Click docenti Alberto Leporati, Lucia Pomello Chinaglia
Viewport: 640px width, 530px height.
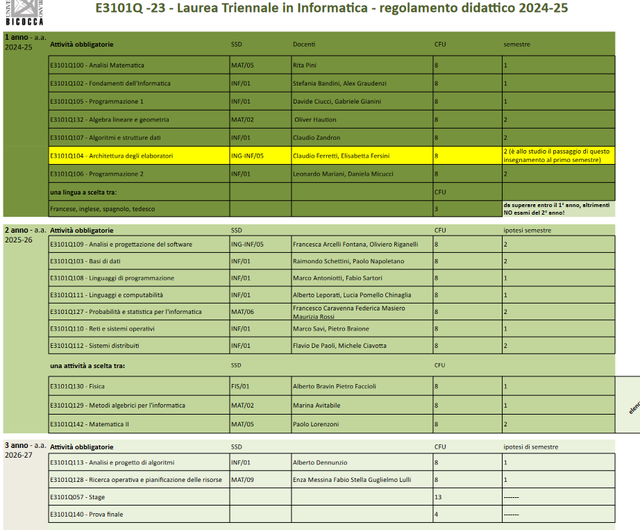coord(362,295)
